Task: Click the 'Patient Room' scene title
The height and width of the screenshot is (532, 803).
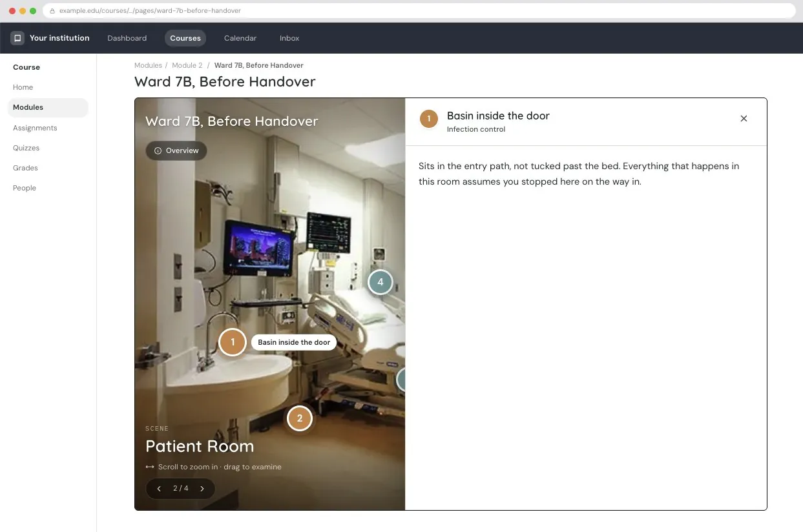Action: [200, 446]
